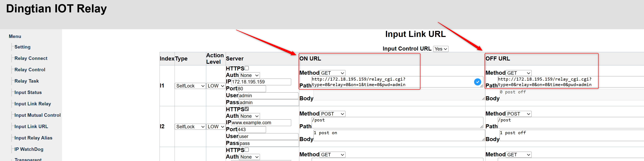Open the I1 Action Level LOW dropdown
Image resolution: width=644 pixels, height=161 pixels.
216,86
